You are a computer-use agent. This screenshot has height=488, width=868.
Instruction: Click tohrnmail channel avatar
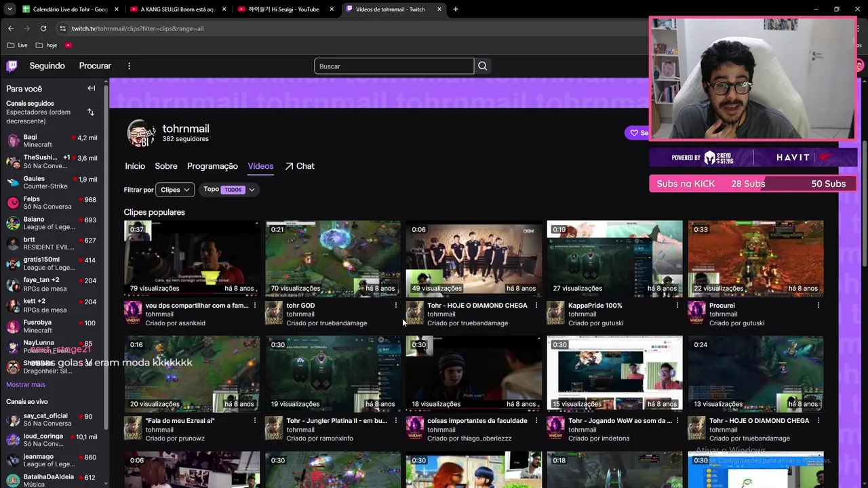(x=141, y=133)
